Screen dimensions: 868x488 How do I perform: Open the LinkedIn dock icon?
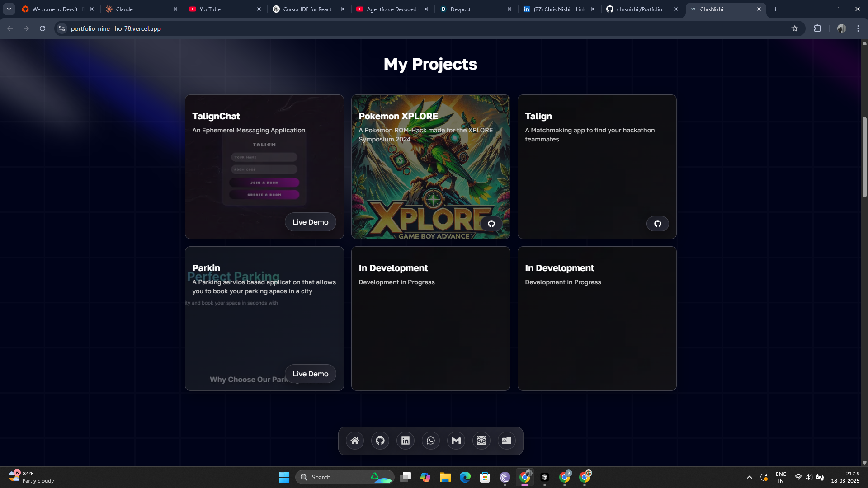click(x=406, y=441)
